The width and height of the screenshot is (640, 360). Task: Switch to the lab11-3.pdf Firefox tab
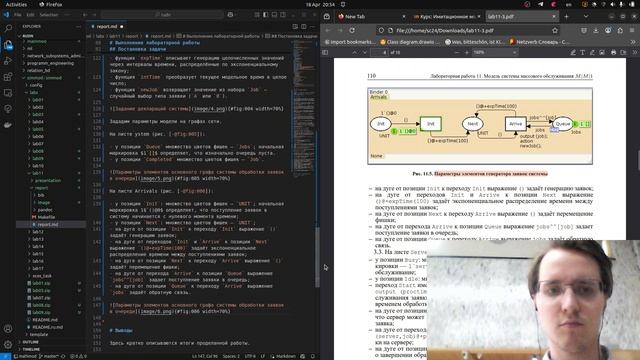tap(522, 17)
